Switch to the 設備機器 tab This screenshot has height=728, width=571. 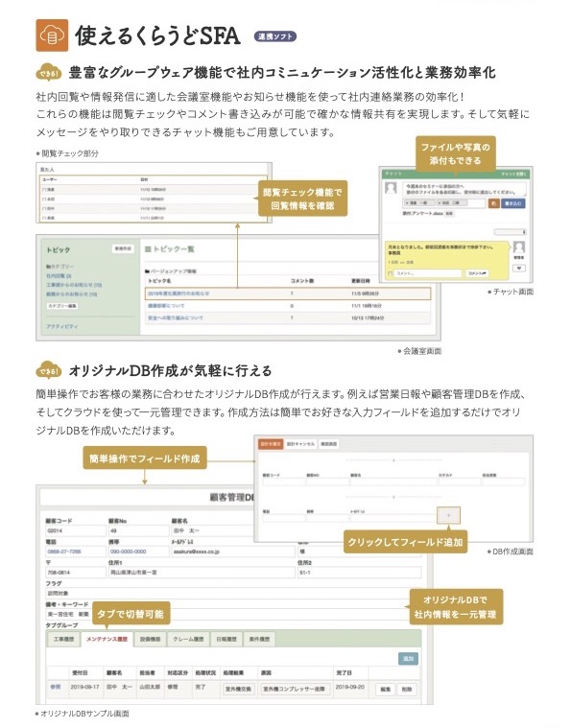(150, 640)
